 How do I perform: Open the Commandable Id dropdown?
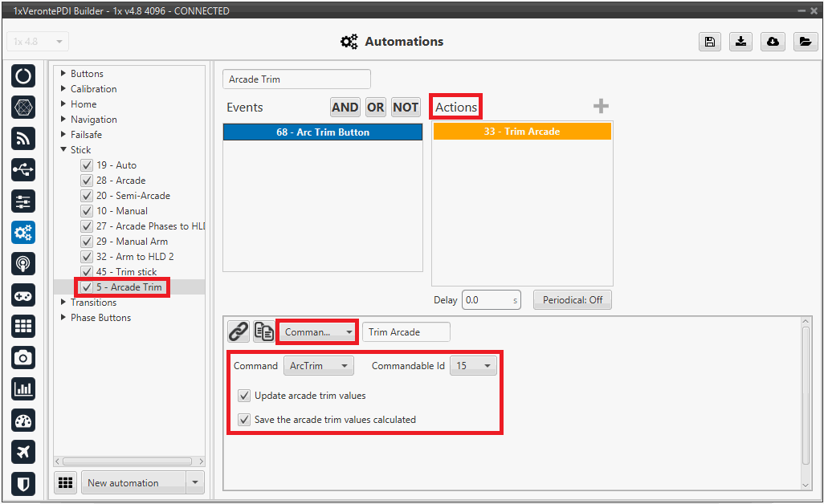click(473, 366)
